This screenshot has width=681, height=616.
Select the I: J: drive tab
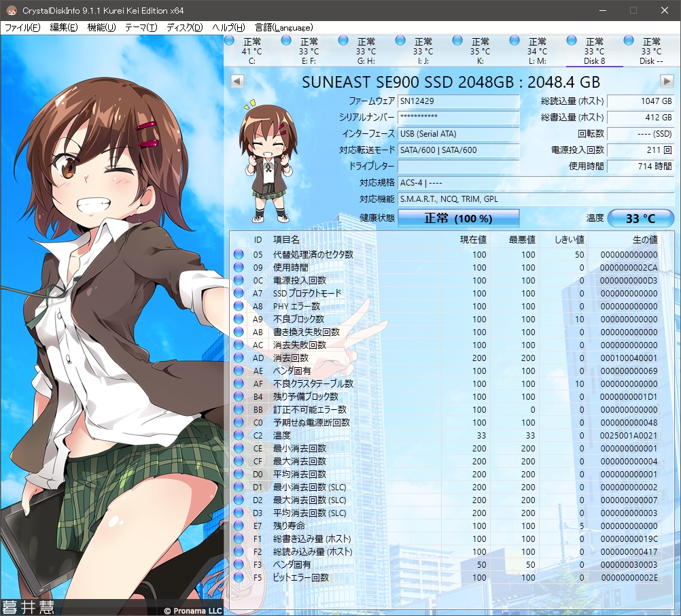423,51
